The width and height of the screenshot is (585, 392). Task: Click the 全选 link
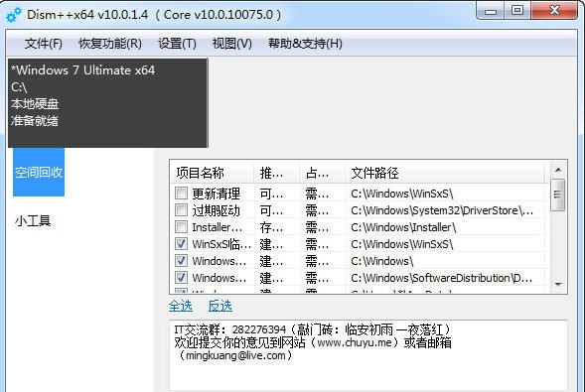point(181,307)
